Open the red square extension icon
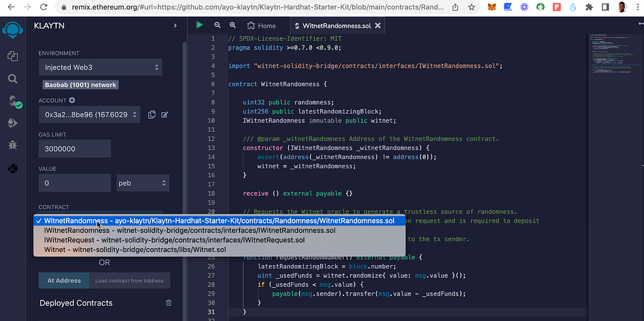 pyautogui.click(x=557, y=7)
